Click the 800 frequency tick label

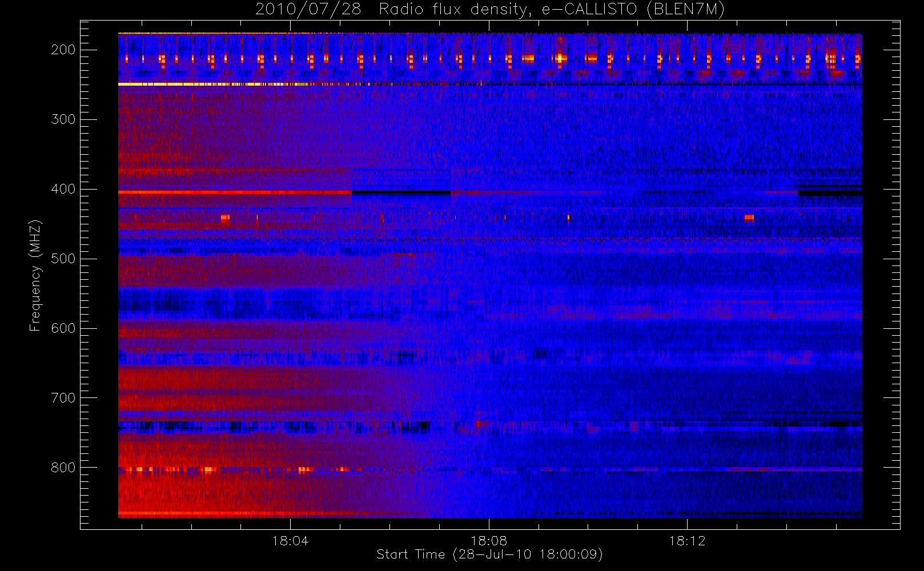point(63,468)
